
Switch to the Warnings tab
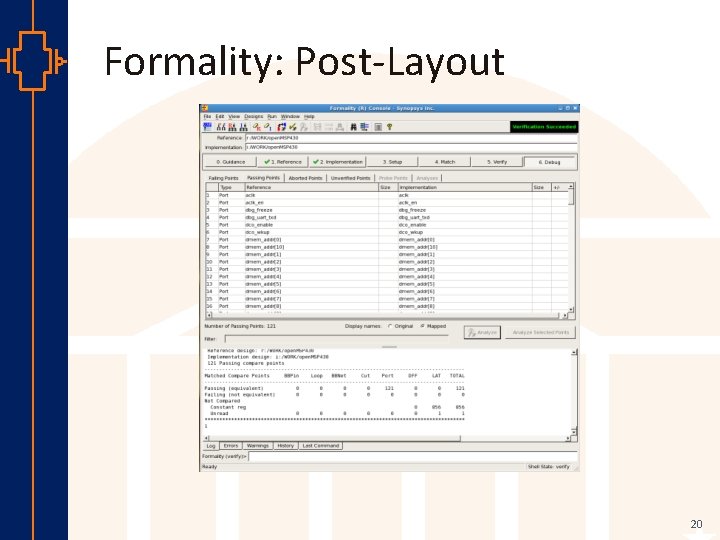[258, 446]
